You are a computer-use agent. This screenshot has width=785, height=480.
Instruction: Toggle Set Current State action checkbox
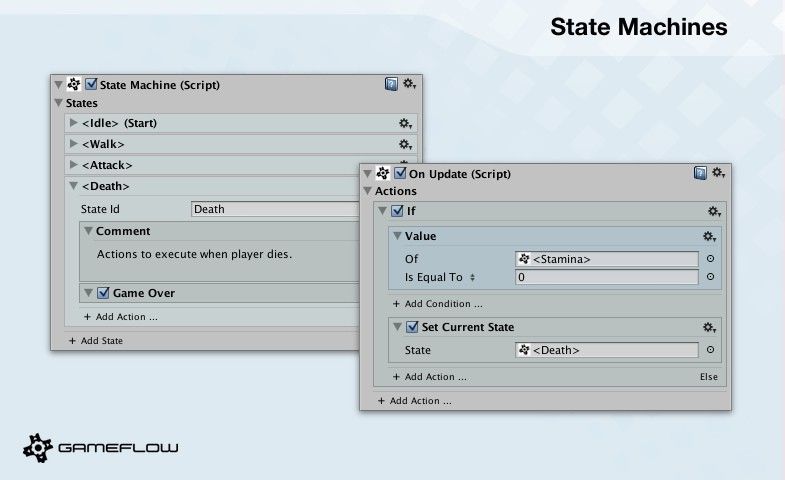[x=412, y=327]
